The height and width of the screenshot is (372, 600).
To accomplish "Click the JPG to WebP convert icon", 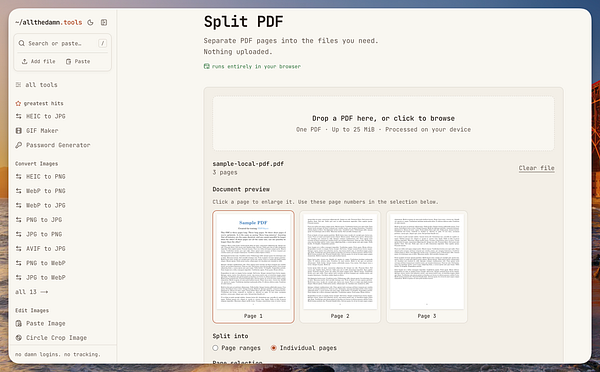I will pyautogui.click(x=18, y=277).
